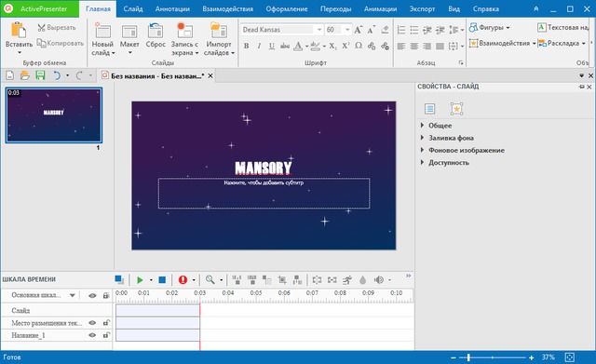596x364 pixels.
Task: Align text center
Action: click(x=413, y=46)
